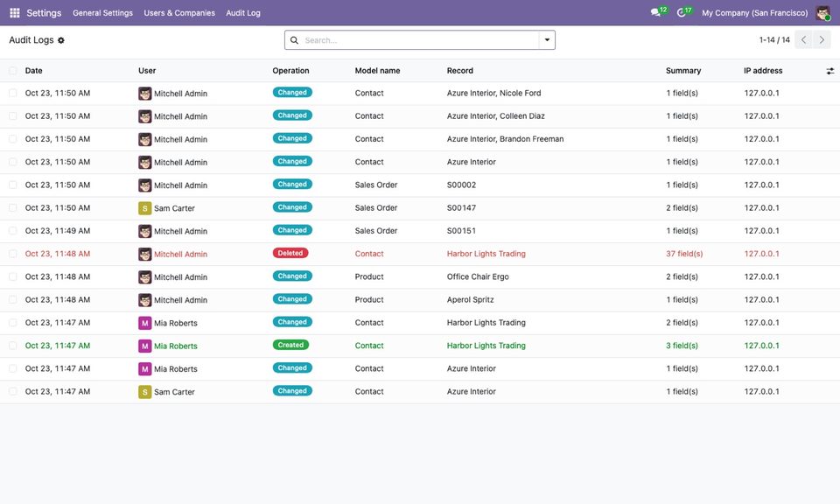Click the Changed badge in Aperol Spritz row
The height and width of the screenshot is (504, 840).
pyautogui.click(x=292, y=299)
